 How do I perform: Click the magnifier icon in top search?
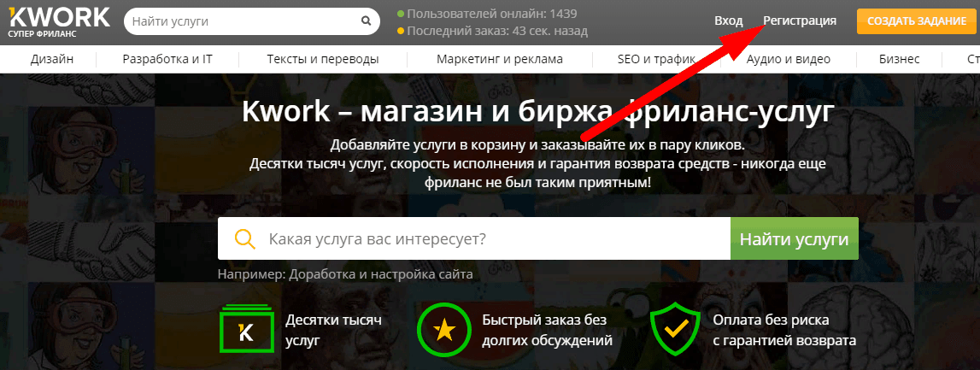click(366, 21)
